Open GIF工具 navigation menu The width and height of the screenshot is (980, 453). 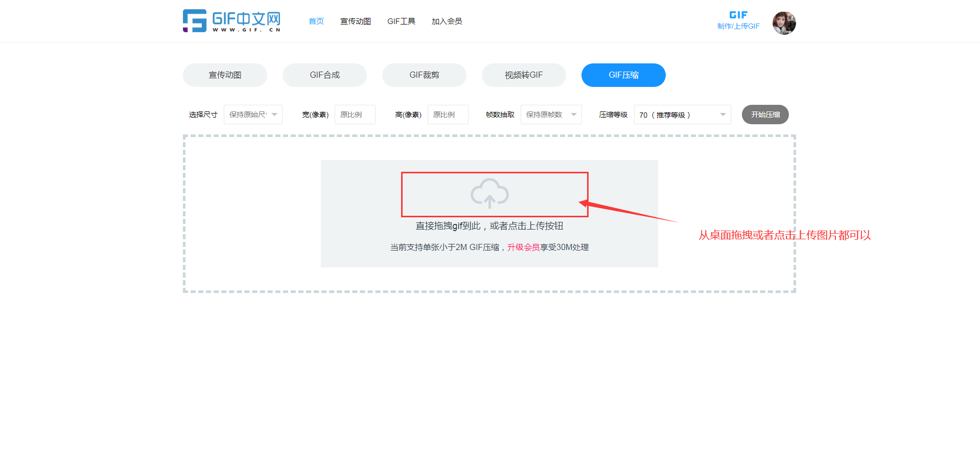tap(401, 21)
